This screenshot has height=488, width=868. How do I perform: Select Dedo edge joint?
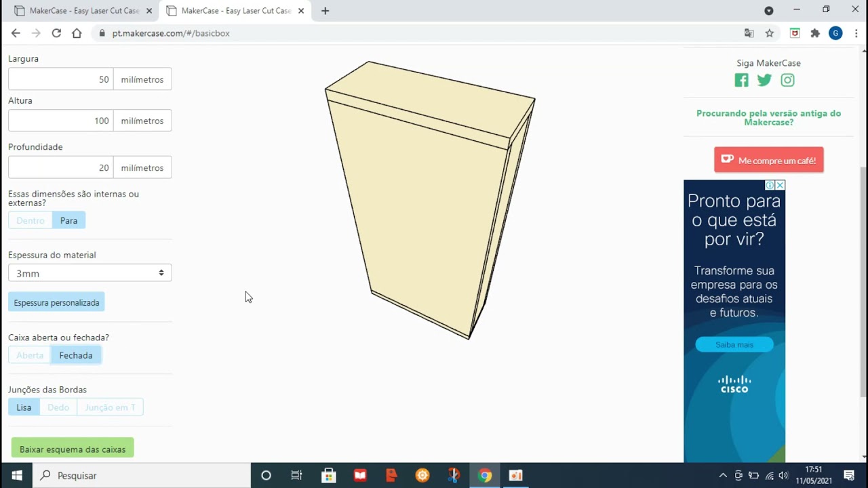58,407
